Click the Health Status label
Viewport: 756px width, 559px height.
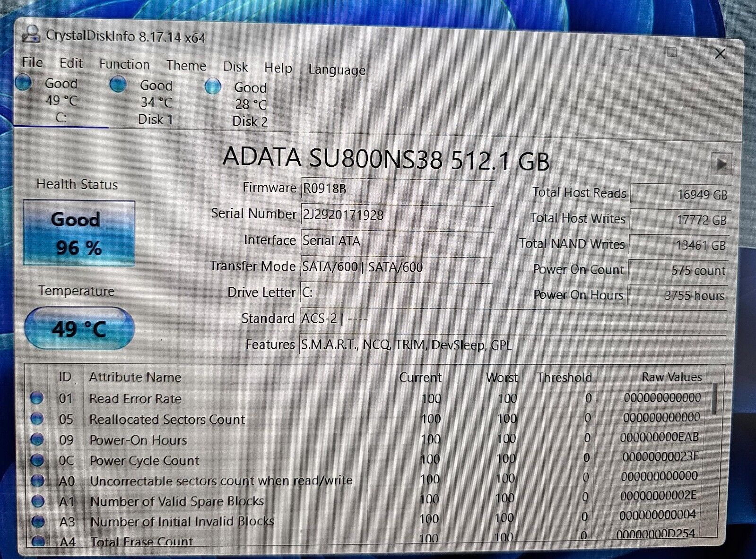pyautogui.click(x=77, y=184)
